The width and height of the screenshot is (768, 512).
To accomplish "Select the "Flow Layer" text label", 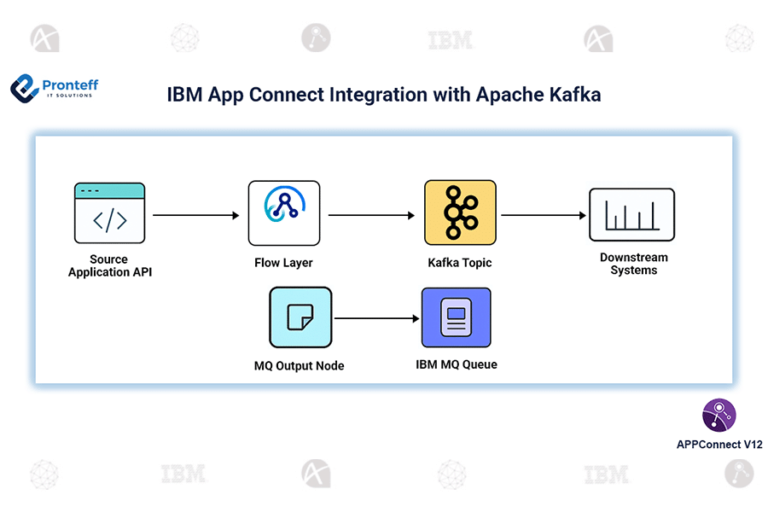I will (x=284, y=263).
